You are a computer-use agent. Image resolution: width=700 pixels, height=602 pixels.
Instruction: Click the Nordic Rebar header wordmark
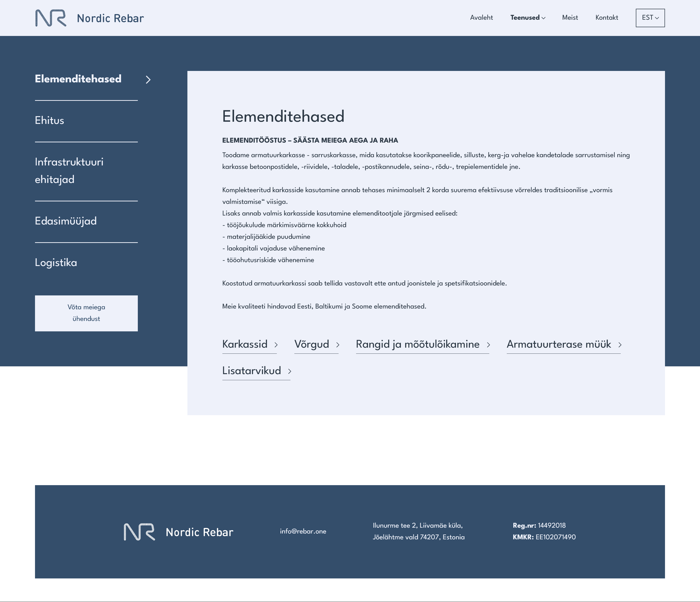(111, 18)
